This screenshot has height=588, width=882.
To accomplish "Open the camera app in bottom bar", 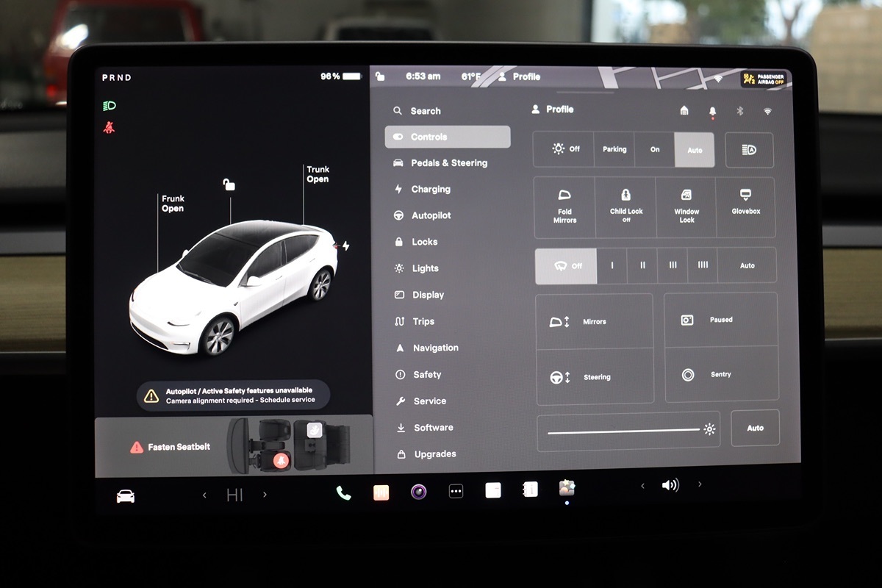I will 418,492.
